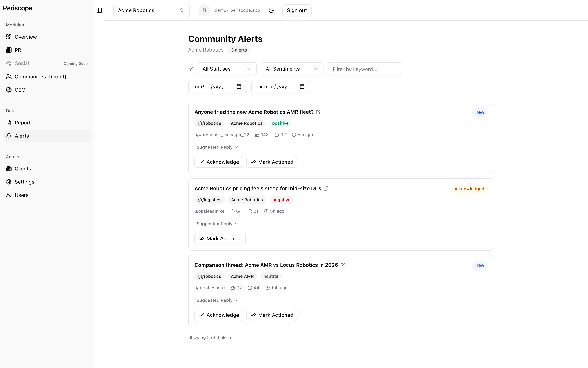Focus the Filter by keyword field

point(364,69)
